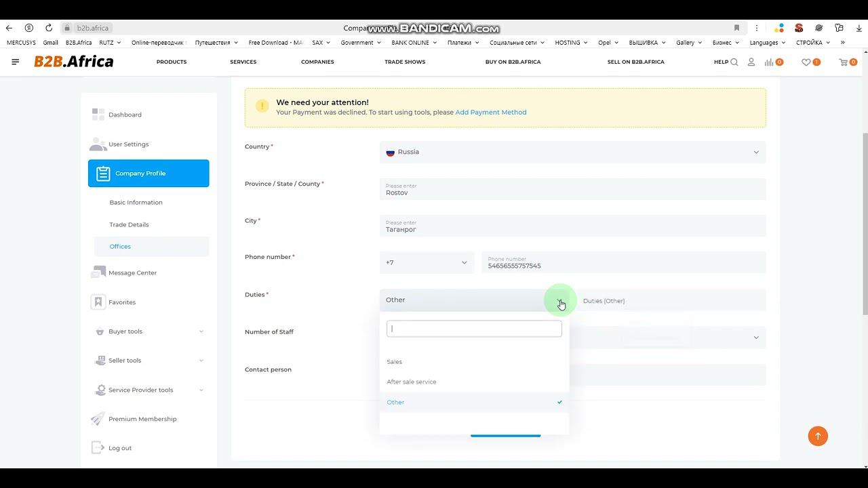
Task: Choose Other in the Duties list
Action: tap(474, 402)
